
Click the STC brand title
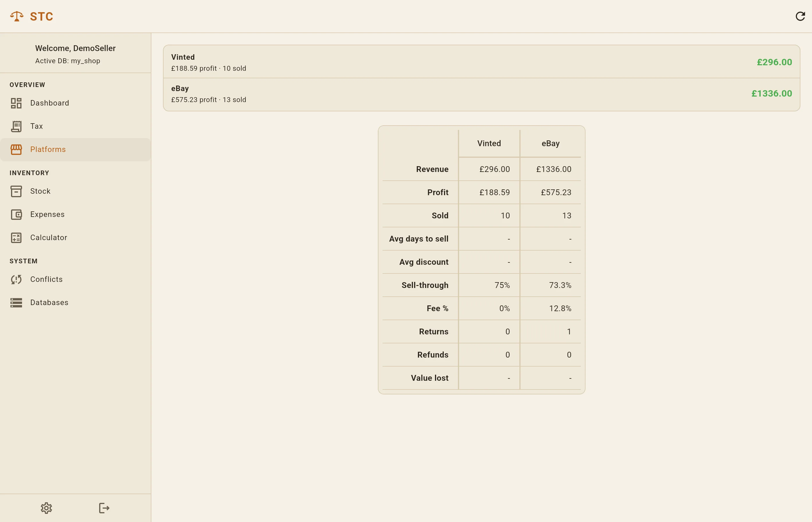(41, 17)
